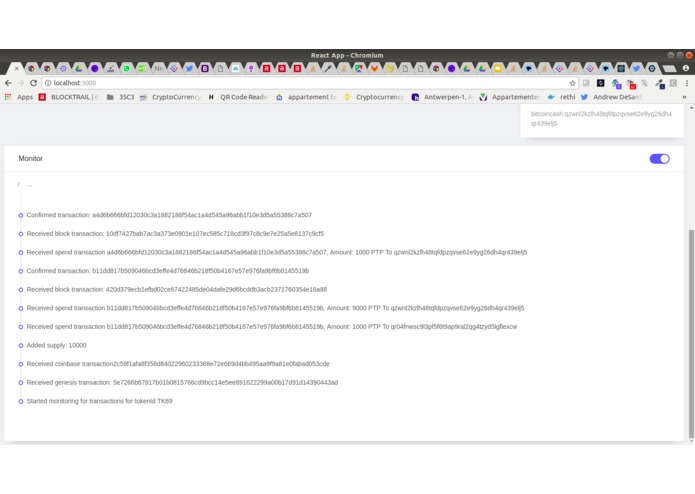Go back to the previous page
This screenshot has width=695, height=494.
8,83
